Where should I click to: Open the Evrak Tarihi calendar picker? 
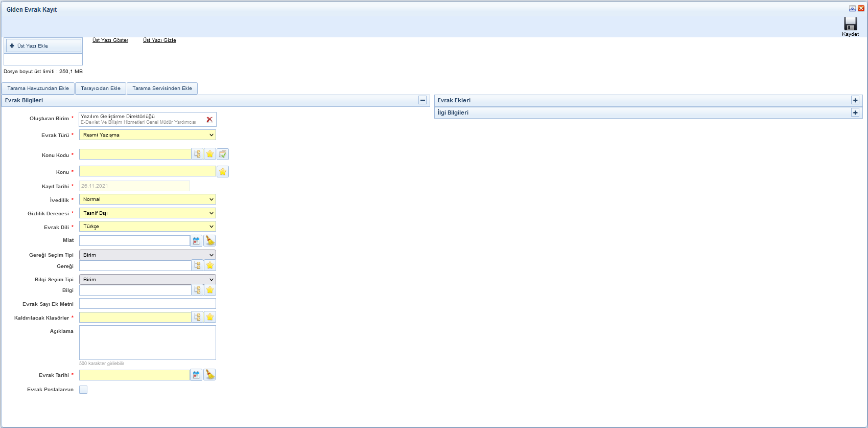click(x=196, y=375)
